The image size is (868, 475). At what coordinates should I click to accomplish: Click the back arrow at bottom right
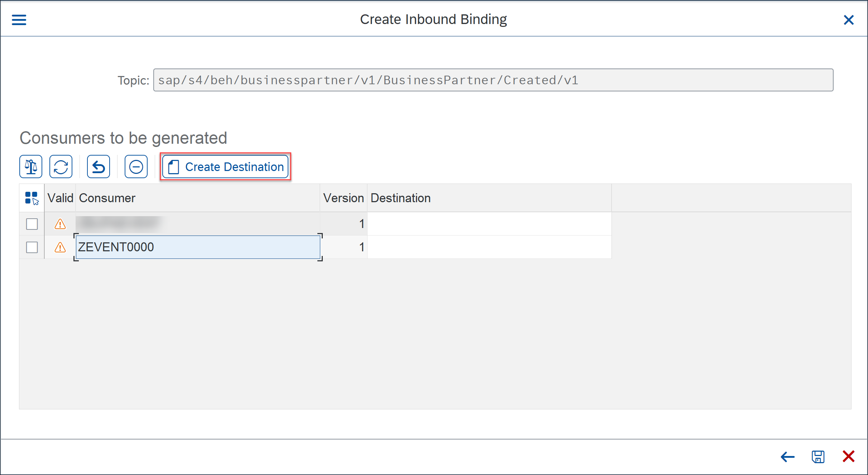click(787, 457)
